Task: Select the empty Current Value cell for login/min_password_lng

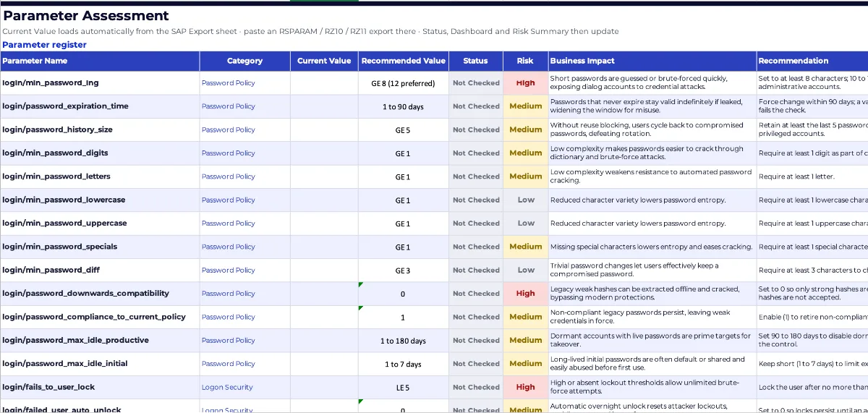Action: (324, 83)
